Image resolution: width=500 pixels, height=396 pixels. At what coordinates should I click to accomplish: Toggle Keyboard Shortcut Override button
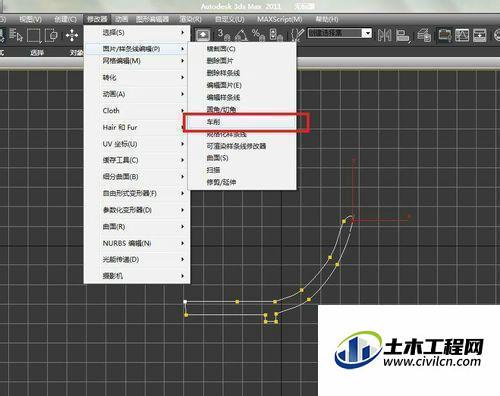point(203,35)
